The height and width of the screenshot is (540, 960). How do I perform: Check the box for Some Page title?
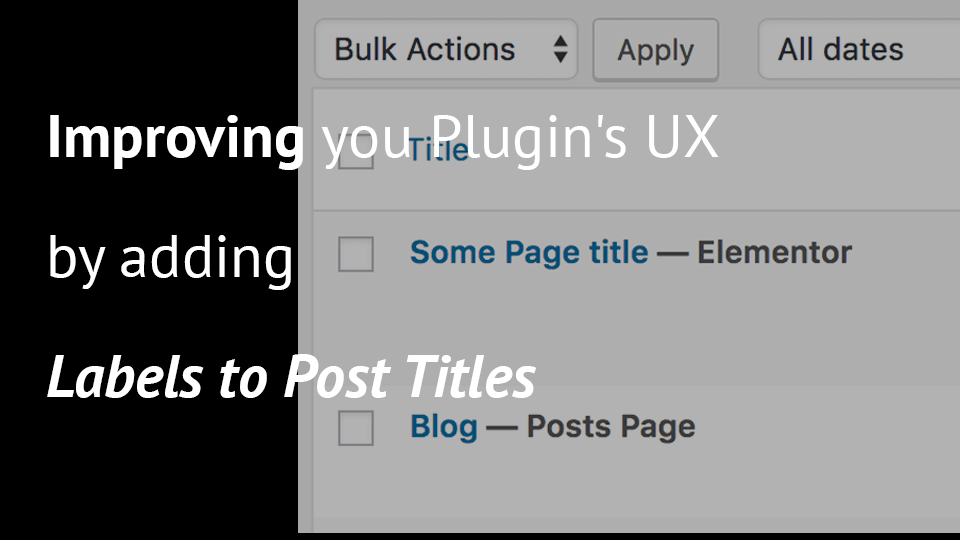356,254
